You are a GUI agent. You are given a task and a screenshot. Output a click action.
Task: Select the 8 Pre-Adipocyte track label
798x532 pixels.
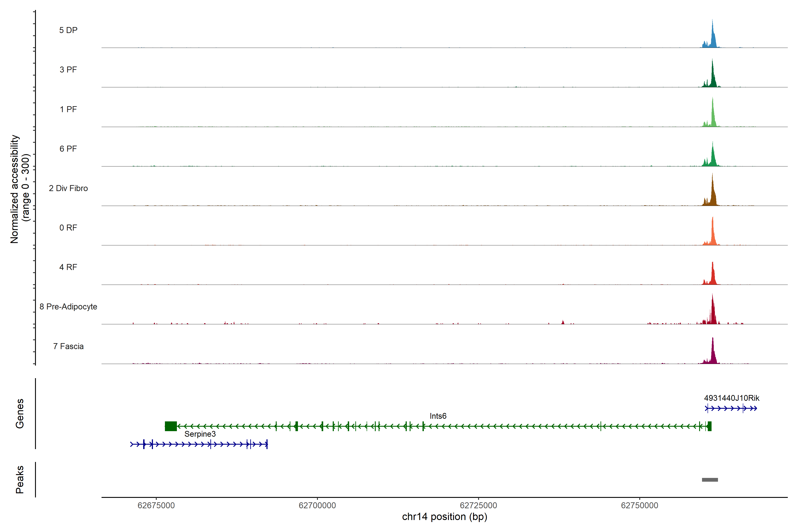pos(68,307)
